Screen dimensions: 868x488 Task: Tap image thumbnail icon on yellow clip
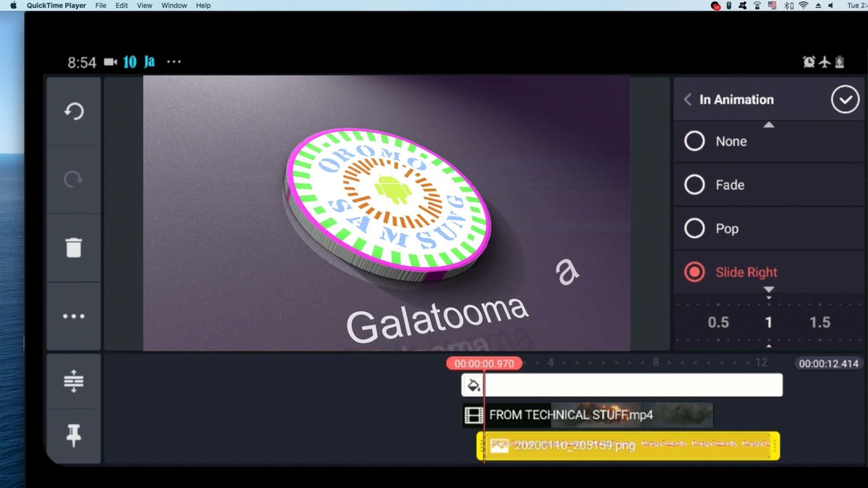(499, 446)
